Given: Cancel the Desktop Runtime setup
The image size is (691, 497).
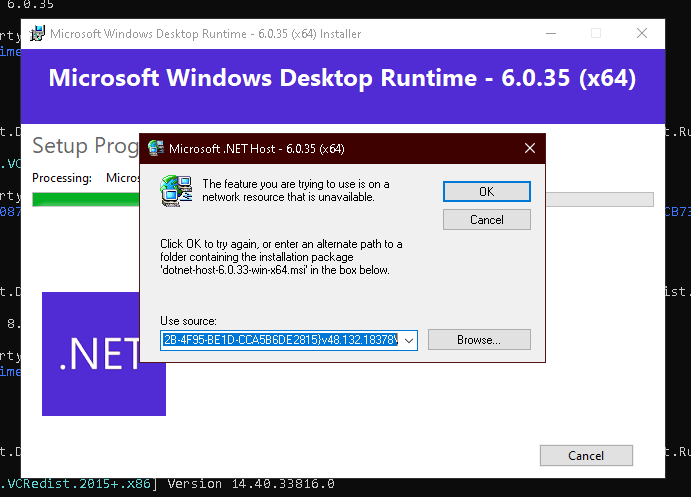Looking at the screenshot, I should coord(586,456).
